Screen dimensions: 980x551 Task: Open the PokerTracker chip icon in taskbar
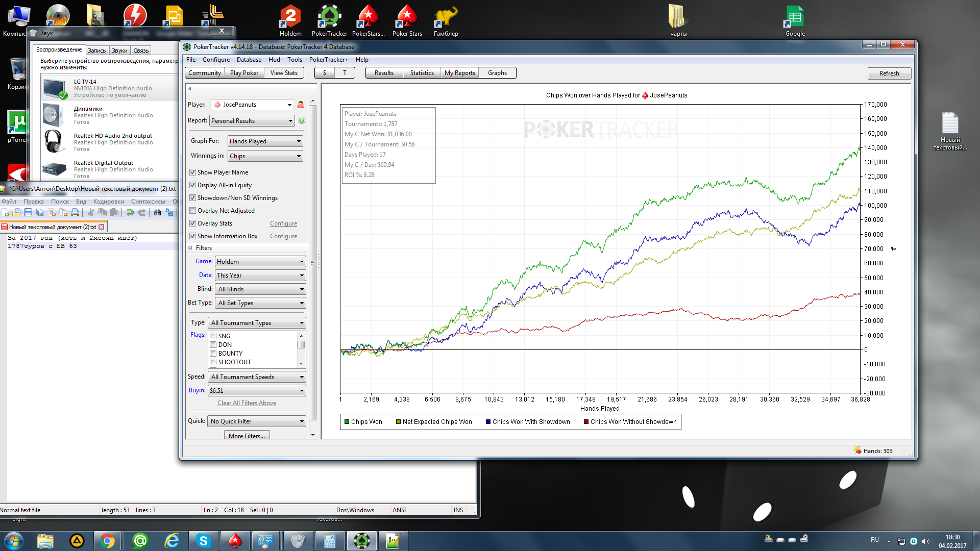click(x=362, y=541)
